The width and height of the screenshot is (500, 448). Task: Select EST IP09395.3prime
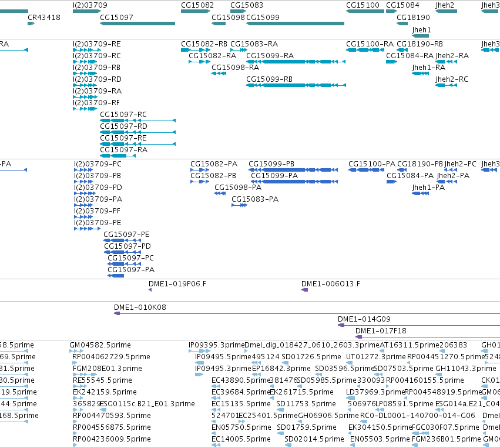[x=199, y=351]
